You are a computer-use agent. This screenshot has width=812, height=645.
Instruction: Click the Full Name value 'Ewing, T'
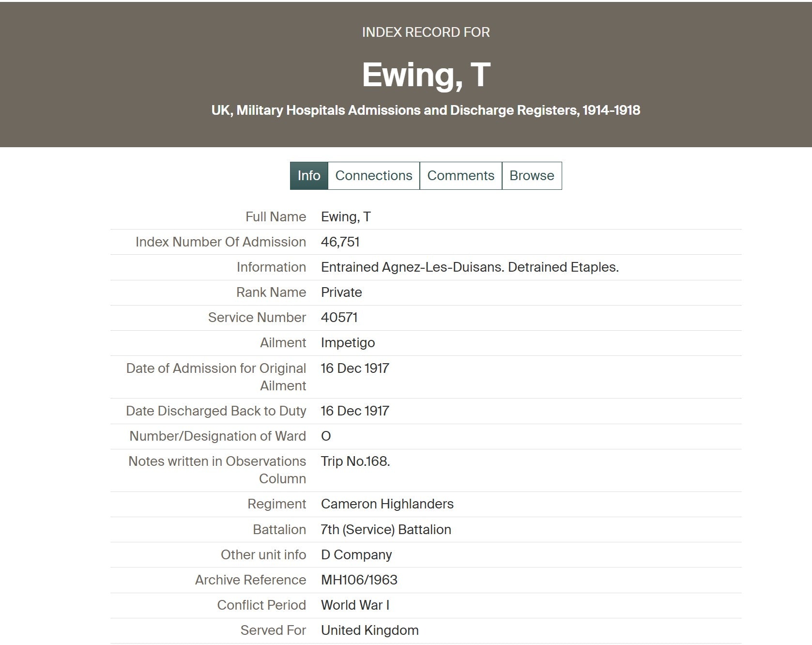coord(346,217)
